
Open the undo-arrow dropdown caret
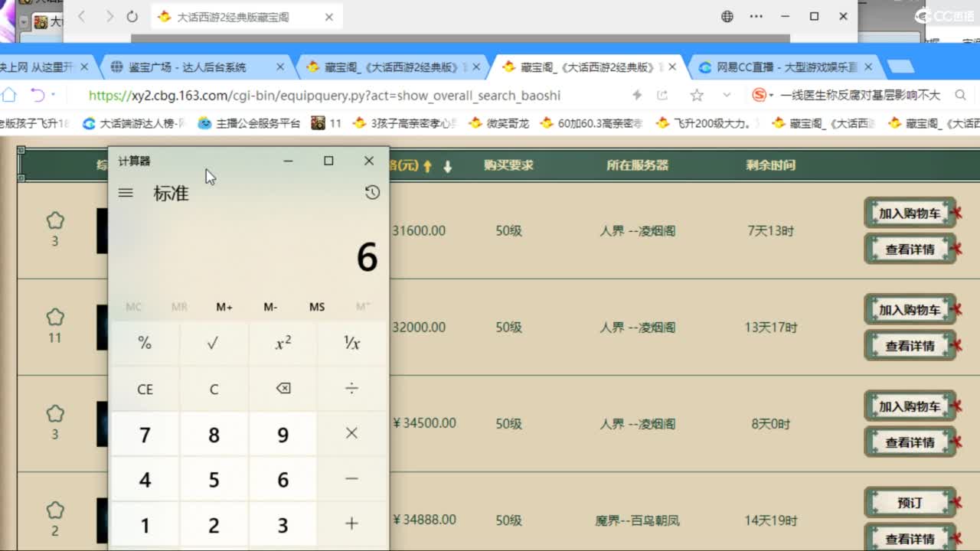pyautogui.click(x=53, y=95)
